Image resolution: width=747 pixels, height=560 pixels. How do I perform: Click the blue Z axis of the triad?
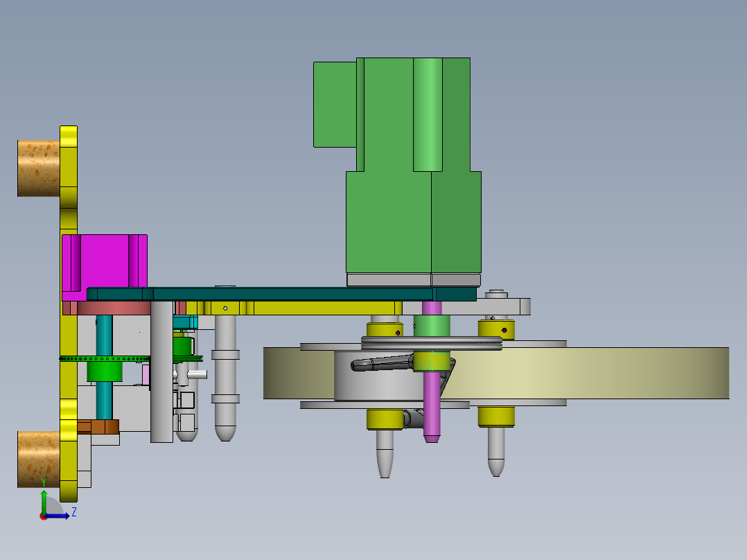(x=57, y=516)
